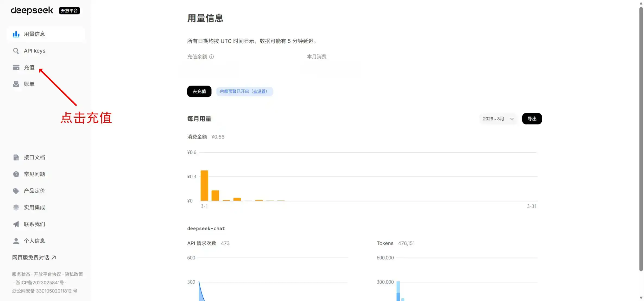Click the 每月用量 section heading
The width and height of the screenshot is (644, 301).
(199, 119)
